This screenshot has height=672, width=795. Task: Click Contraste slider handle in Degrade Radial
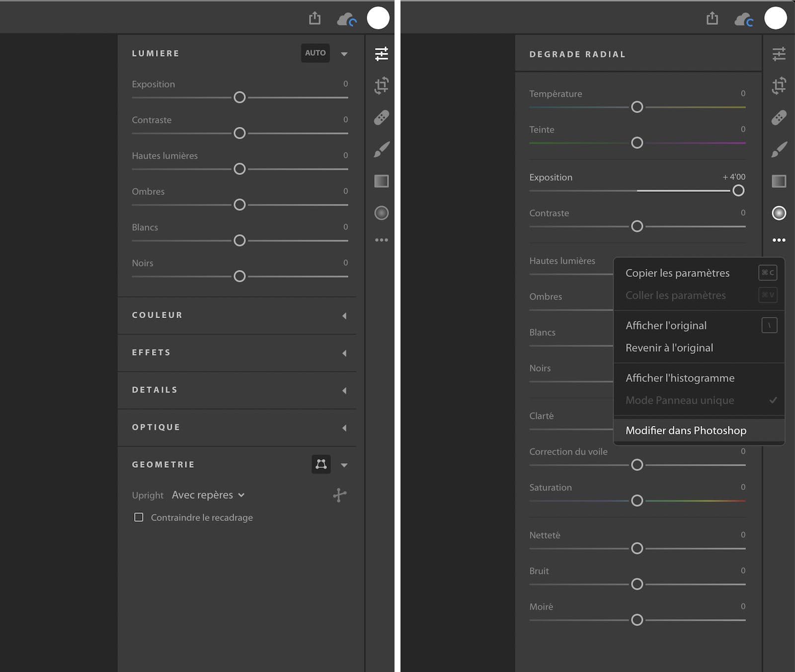pos(637,226)
